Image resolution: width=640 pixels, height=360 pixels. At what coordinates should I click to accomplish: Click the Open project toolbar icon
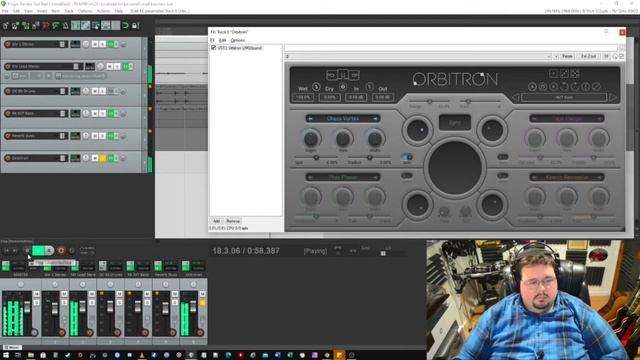tap(16, 26)
